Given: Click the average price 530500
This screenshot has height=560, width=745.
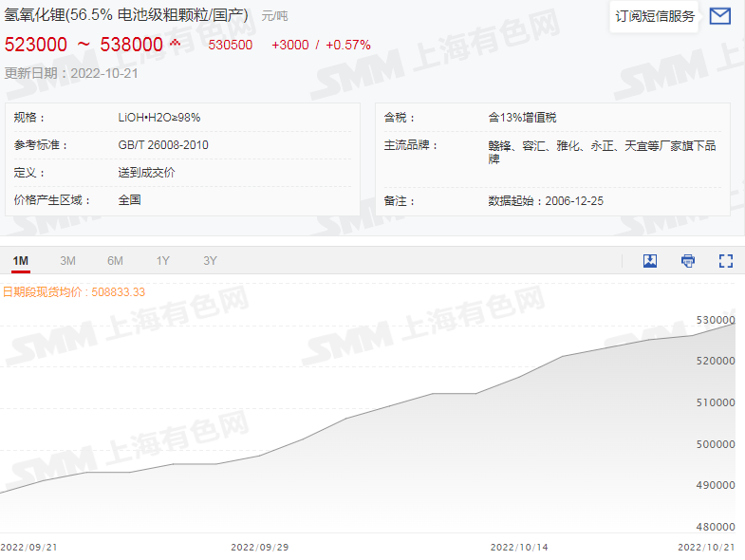Looking at the screenshot, I should [231, 45].
